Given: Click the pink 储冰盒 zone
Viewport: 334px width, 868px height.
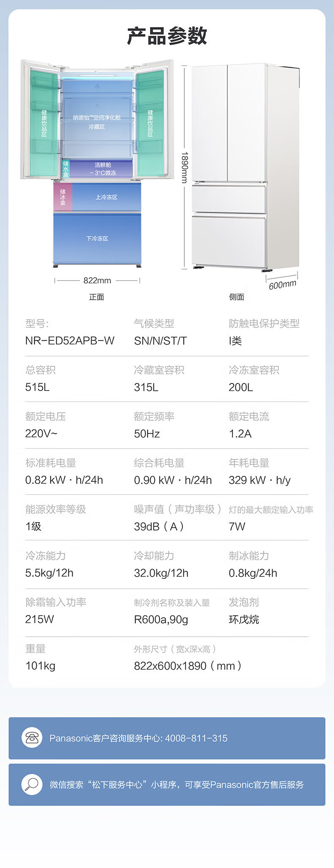Looking at the screenshot, I should pos(63,197).
